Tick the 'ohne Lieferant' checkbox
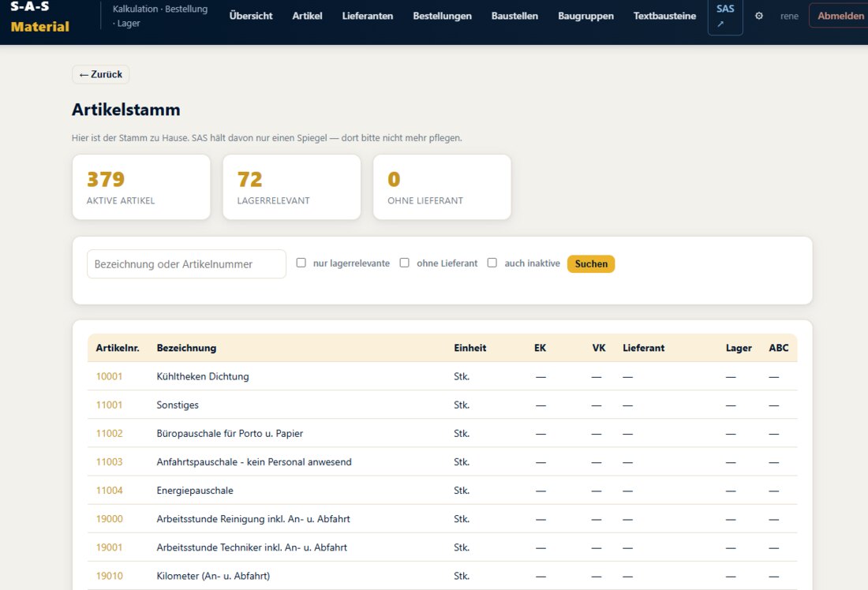Image resolution: width=868 pixels, height=590 pixels. click(x=405, y=263)
